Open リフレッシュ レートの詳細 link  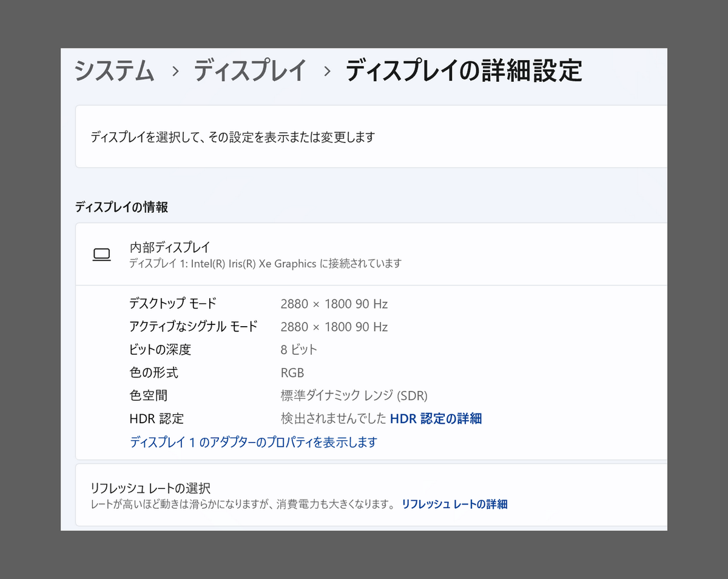pyautogui.click(x=454, y=504)
